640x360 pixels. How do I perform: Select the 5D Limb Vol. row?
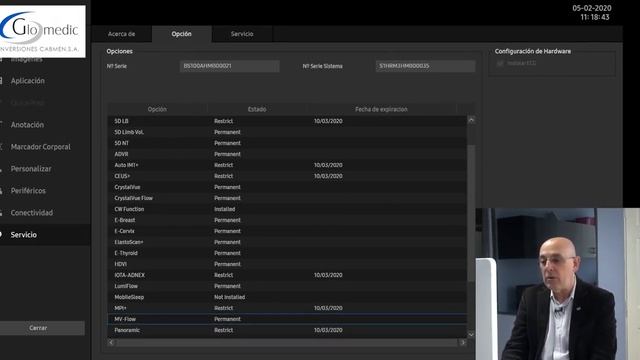287,132
